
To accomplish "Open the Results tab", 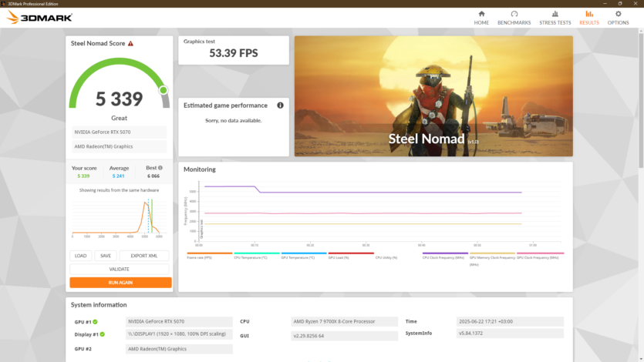I will tap(589, 18).
